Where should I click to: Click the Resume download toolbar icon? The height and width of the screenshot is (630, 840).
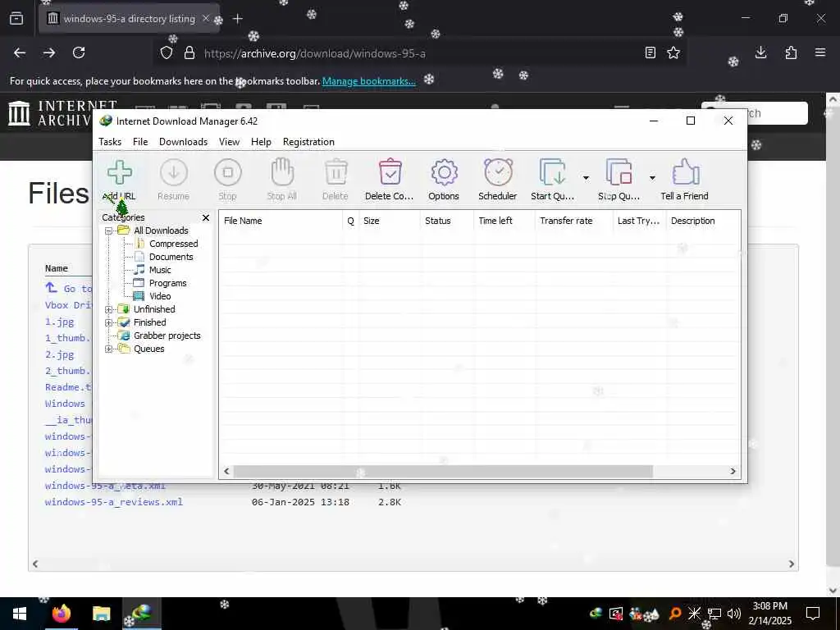coord(174,172)
